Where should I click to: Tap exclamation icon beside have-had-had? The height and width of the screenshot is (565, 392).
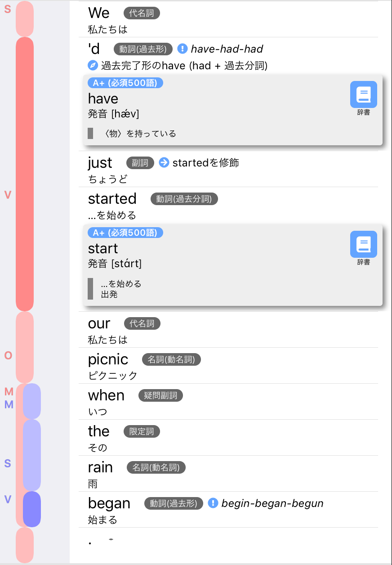(x=182, y=49)
